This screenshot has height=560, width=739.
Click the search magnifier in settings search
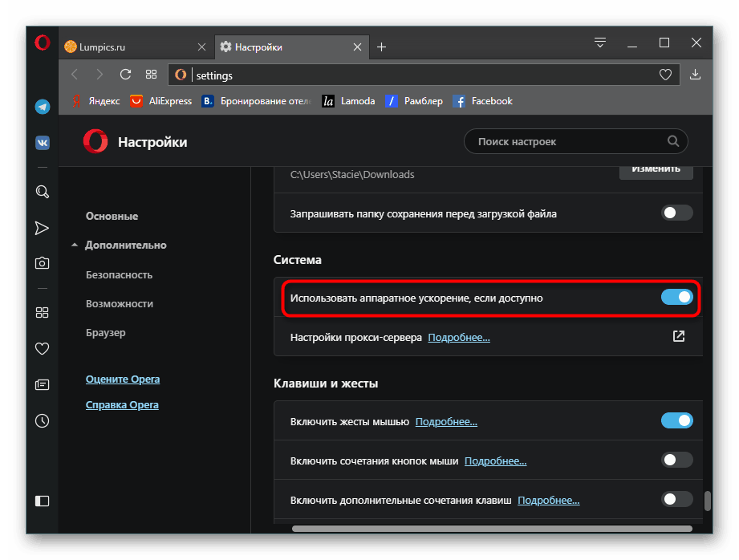(x=673, y=141)
